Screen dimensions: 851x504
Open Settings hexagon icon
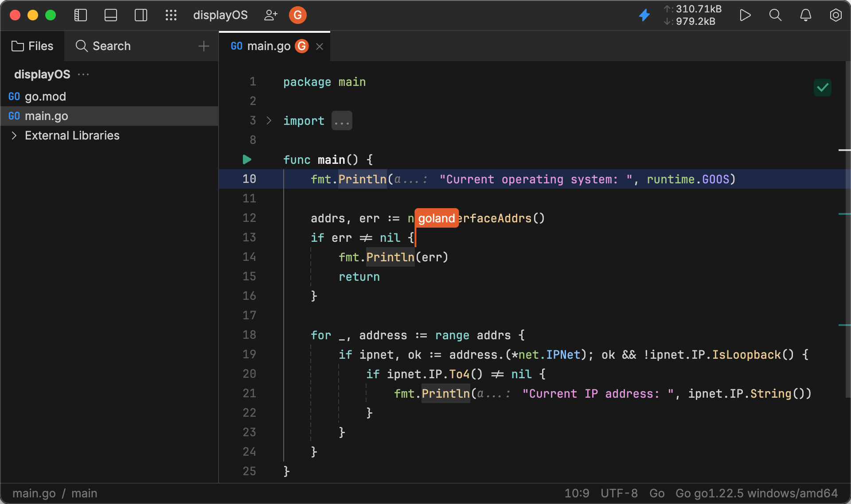click(x=835, y=15)
